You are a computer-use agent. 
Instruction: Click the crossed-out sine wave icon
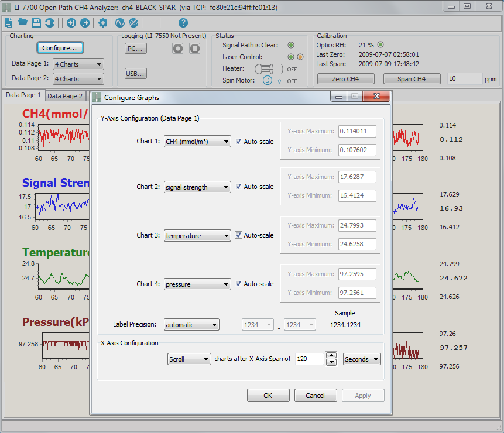[133, 23]
